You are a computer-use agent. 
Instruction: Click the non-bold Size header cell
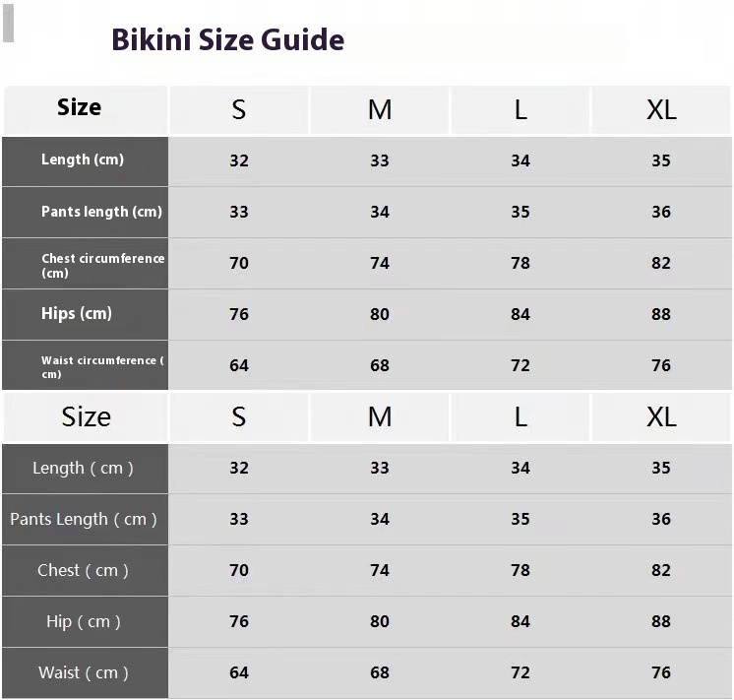(86, 416)
